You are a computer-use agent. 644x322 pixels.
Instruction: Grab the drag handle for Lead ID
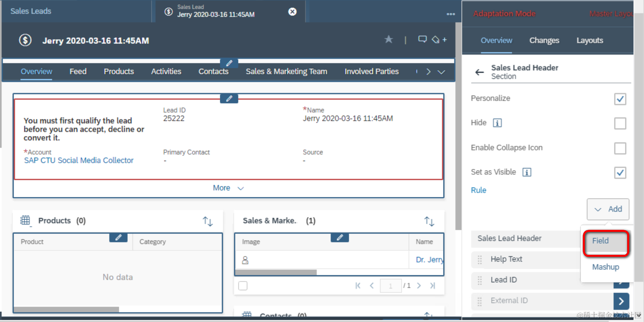tap(480, 280)
